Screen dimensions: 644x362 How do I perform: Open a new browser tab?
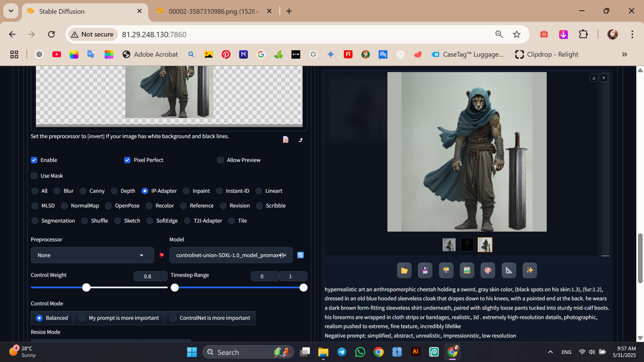(x=289, y=11)
